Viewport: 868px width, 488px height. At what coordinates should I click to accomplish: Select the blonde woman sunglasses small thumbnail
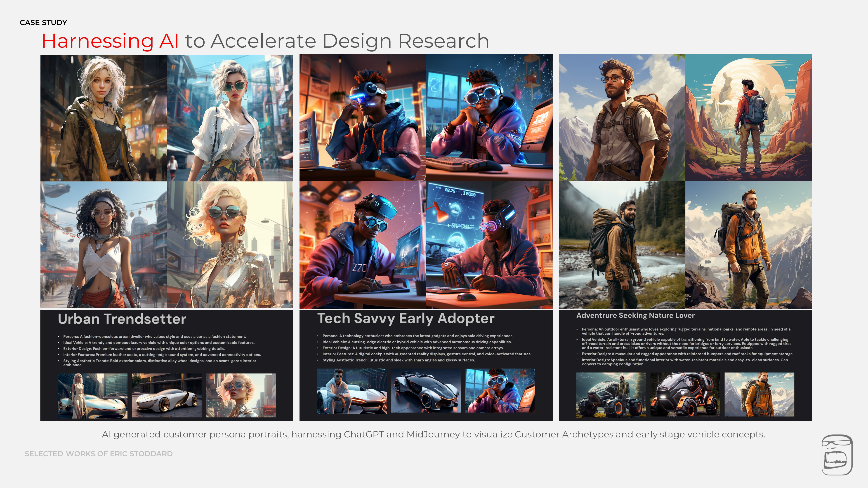click(x=241, y=395)
